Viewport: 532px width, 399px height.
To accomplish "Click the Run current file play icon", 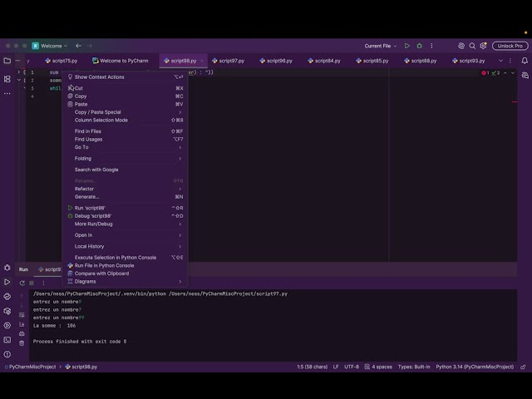I will 406,46.
